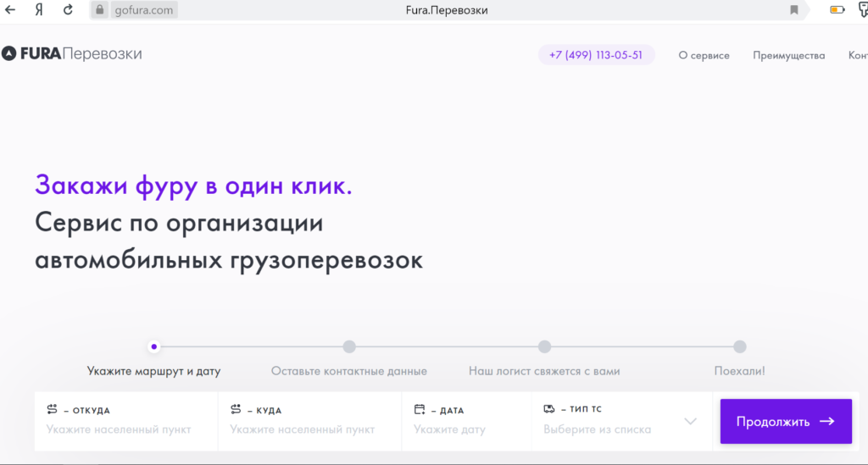Click the FURA round logo icon
868x465 pixels.
[8, 53]
